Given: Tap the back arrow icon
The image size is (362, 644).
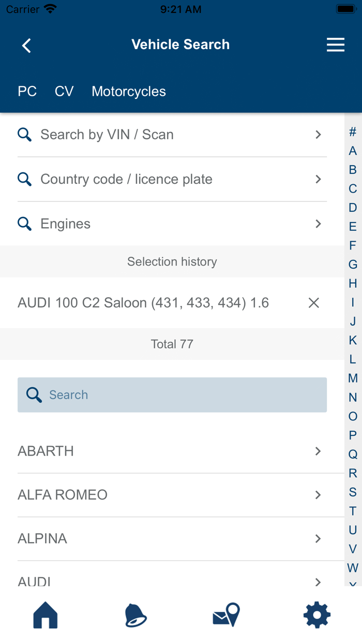Looking at the screenshot, I should pyautogui.click(x=26, y=46).
